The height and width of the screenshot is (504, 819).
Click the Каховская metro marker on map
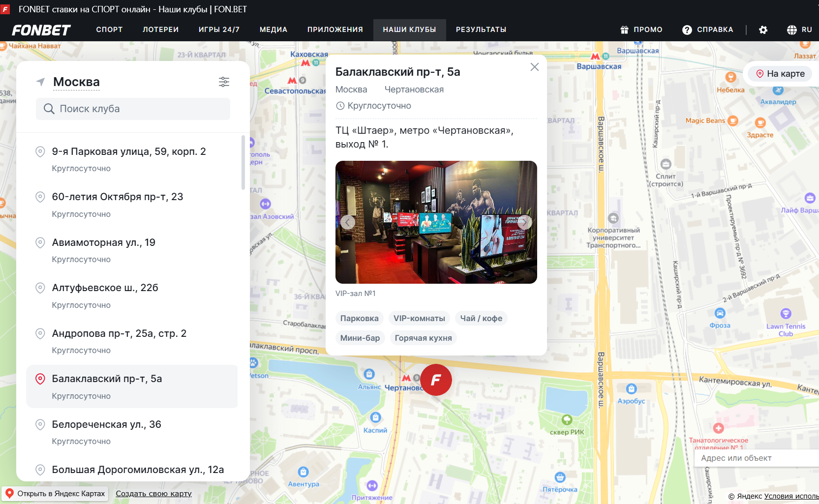coord(305,62)
